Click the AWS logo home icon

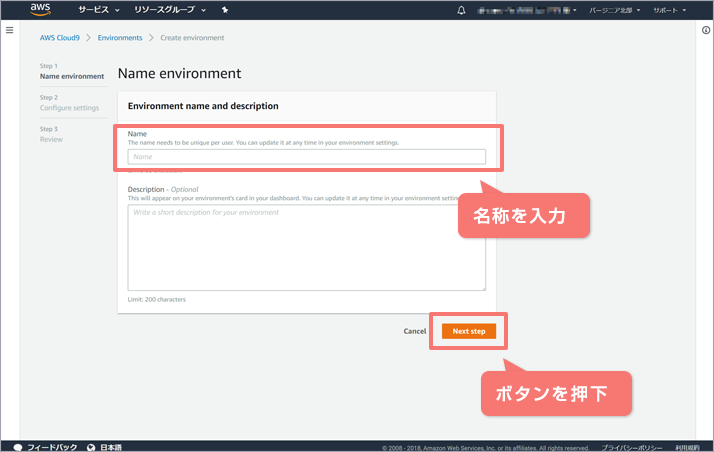tap(40, 10)
